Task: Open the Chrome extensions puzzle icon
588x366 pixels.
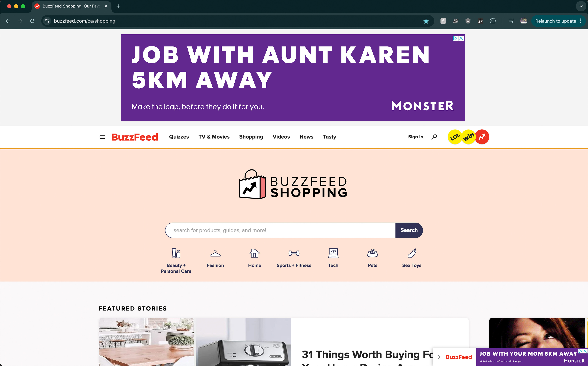Action: [x=493, y=21]
